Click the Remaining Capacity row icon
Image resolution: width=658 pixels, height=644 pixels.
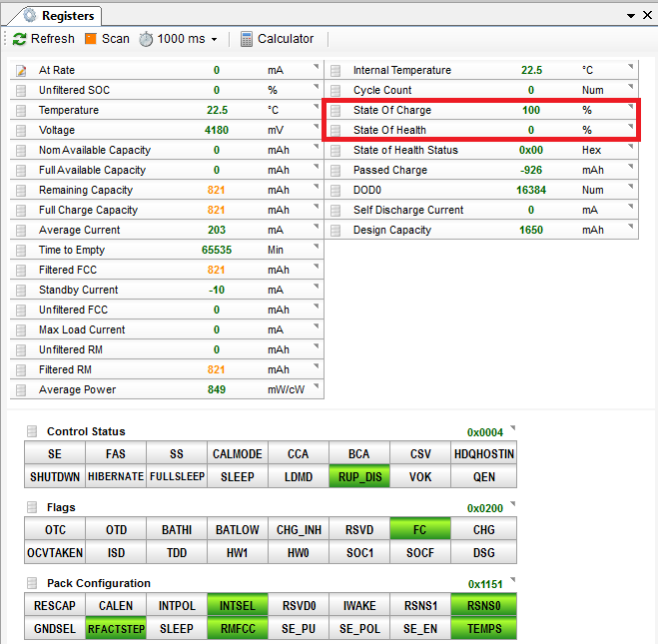pos(21,191)
